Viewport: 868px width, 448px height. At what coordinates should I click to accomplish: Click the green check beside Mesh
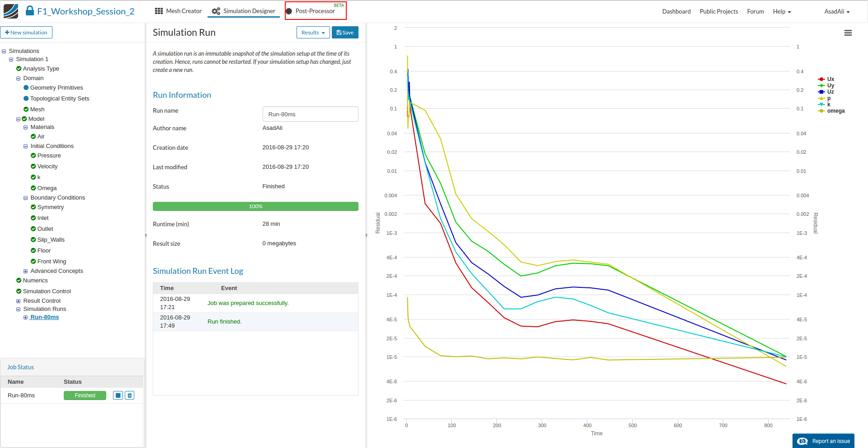click(x=26, y=110)
